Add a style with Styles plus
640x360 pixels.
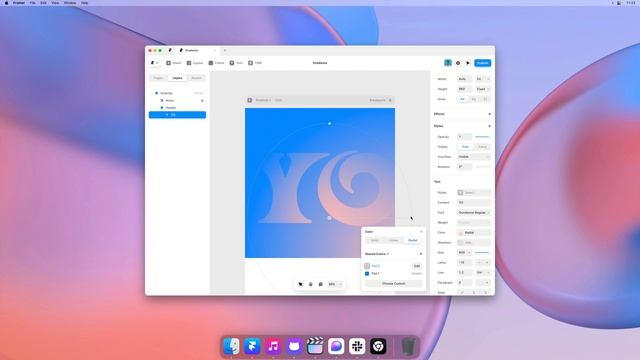(489, 126)
